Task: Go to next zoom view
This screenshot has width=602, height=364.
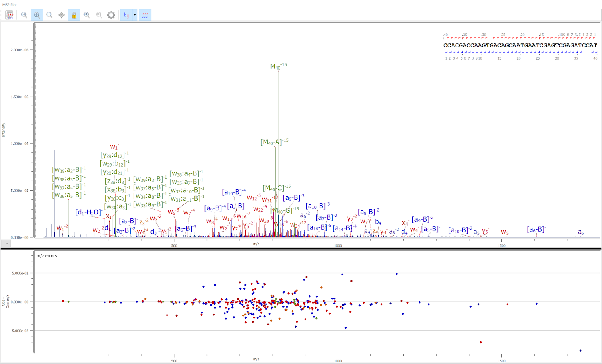Action: [99, 15]
